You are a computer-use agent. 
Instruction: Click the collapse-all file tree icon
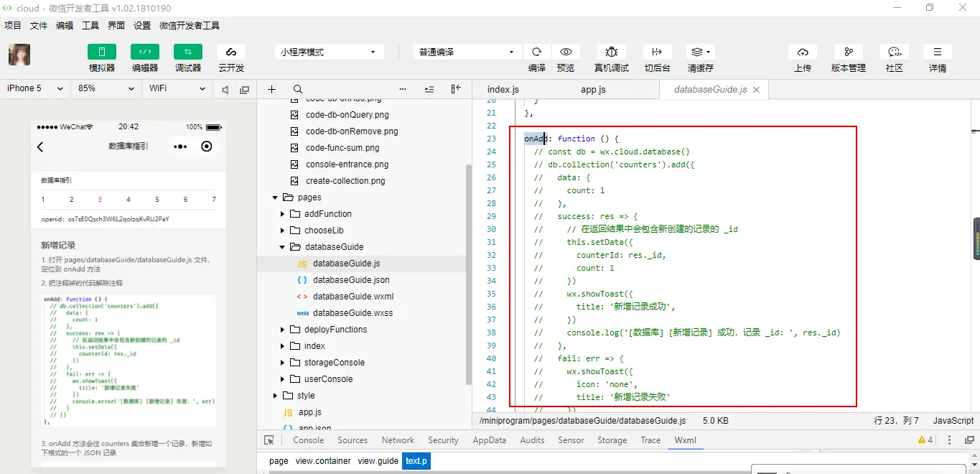click(x=429, y=89)
